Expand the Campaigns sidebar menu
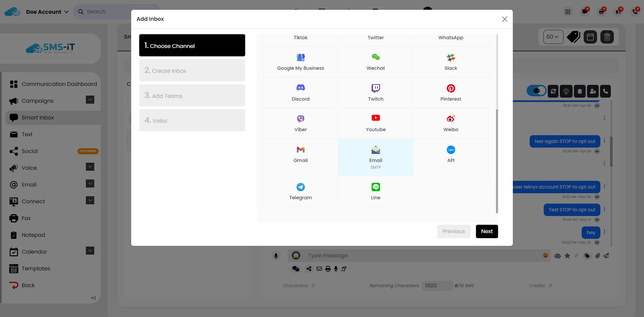This screenshot has height=317, width=644. pyautogui.click(x=90, y=100)
